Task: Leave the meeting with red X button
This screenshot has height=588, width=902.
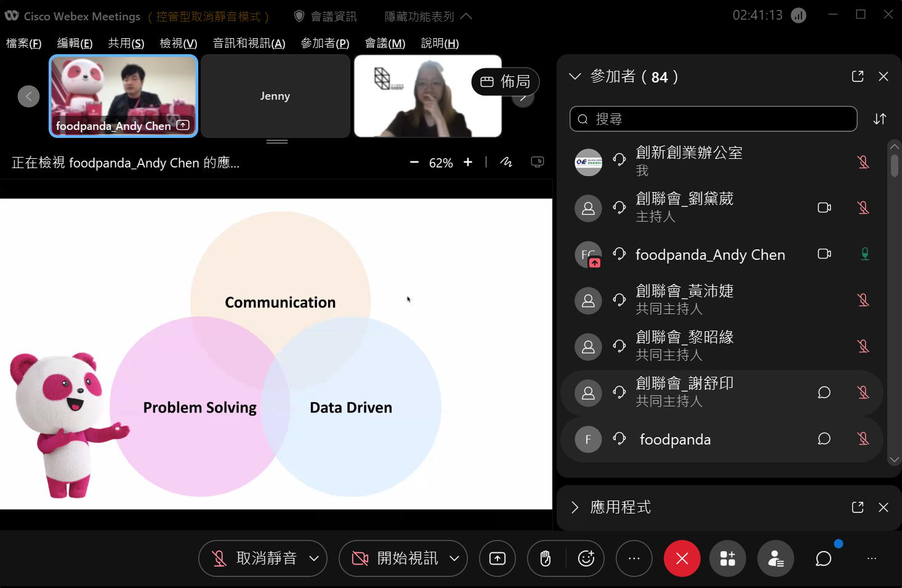Action: [x=682, y=558]
